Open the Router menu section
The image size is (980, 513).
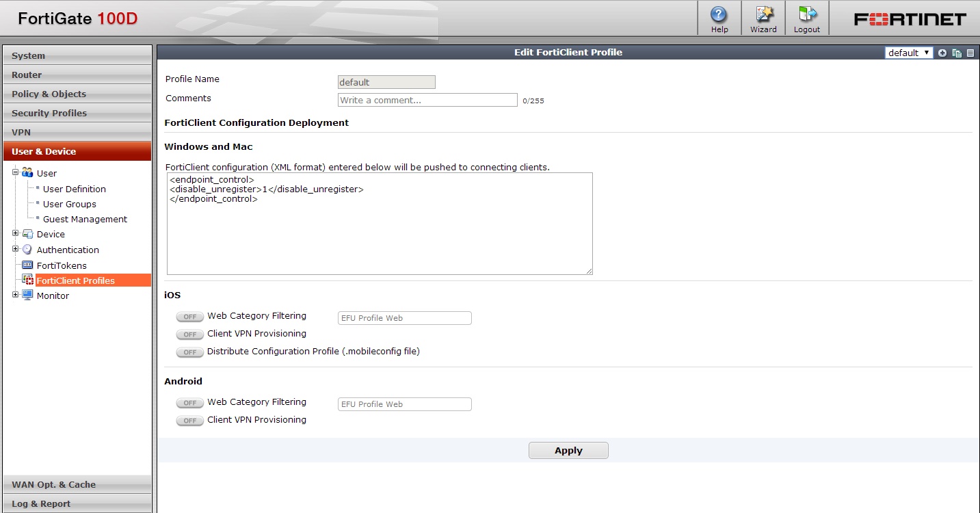tap(77, 75)
